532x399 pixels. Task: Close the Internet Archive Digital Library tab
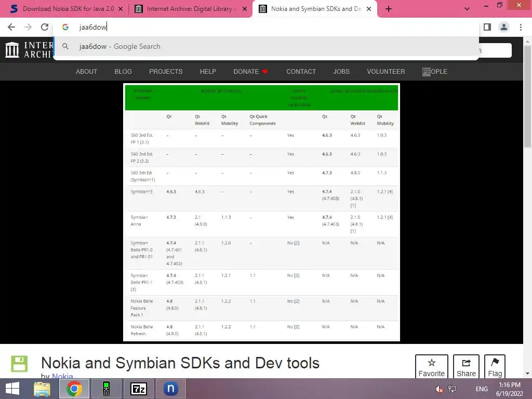coord(245,9)
